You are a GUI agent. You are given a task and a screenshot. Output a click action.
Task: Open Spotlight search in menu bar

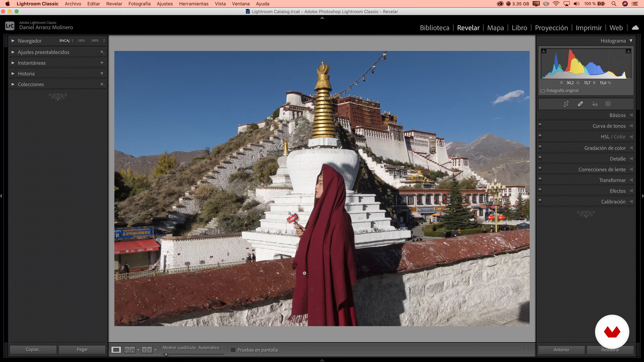(x=614, y=4)
